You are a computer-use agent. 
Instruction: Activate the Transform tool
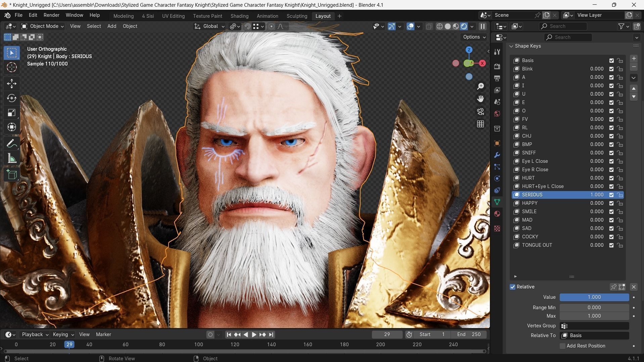pyautogui.click(x=12, y=127)
